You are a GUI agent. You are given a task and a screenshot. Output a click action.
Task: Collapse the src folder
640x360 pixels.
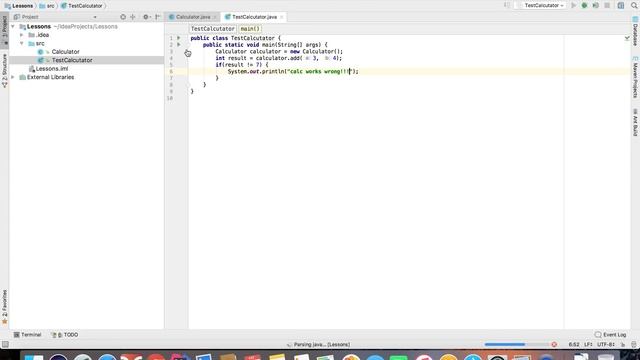point(22,43)
